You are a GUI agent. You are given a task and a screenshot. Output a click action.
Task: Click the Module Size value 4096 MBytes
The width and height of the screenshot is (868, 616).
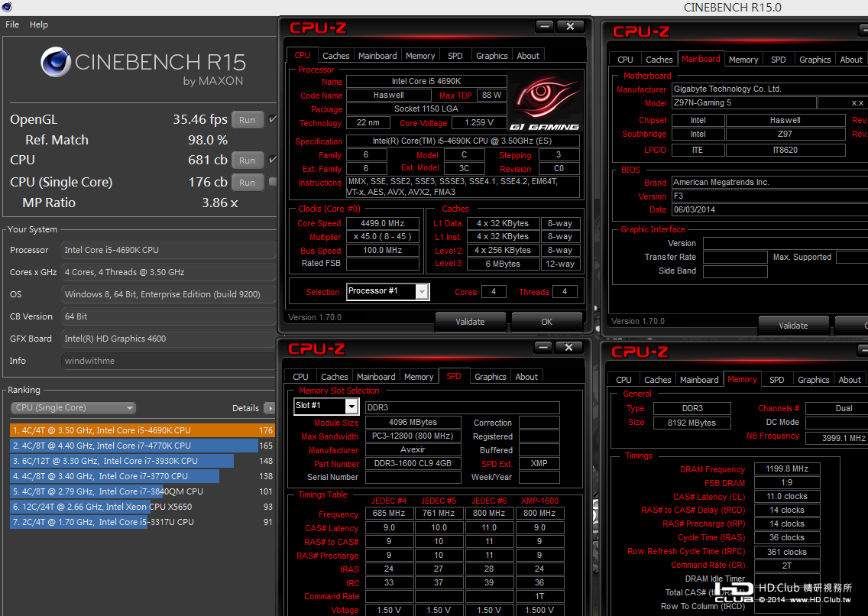pyautogui.click(x=413, y=422)
